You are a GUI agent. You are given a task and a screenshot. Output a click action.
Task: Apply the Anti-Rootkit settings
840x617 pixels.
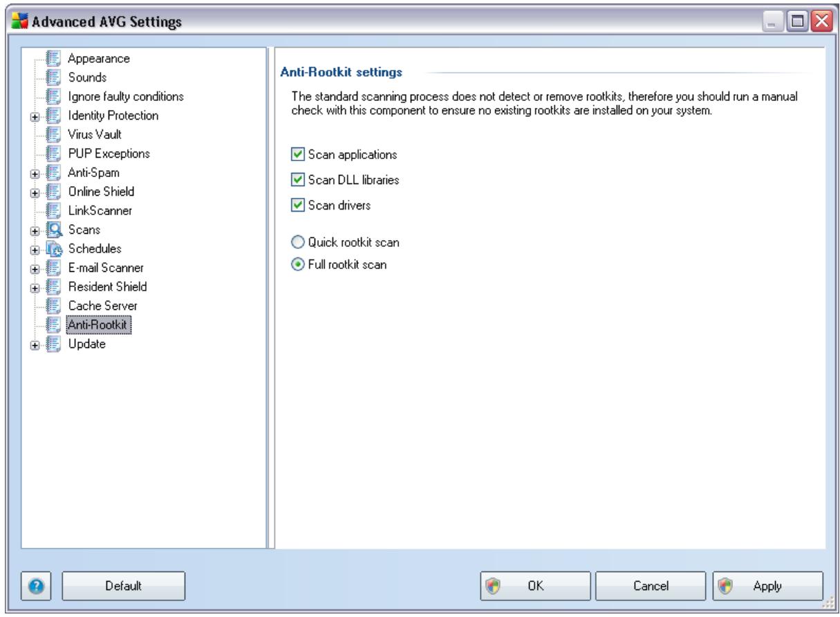point(767,586)
